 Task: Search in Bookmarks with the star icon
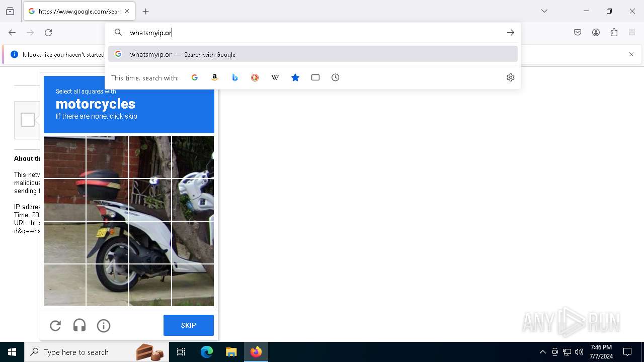295,77
